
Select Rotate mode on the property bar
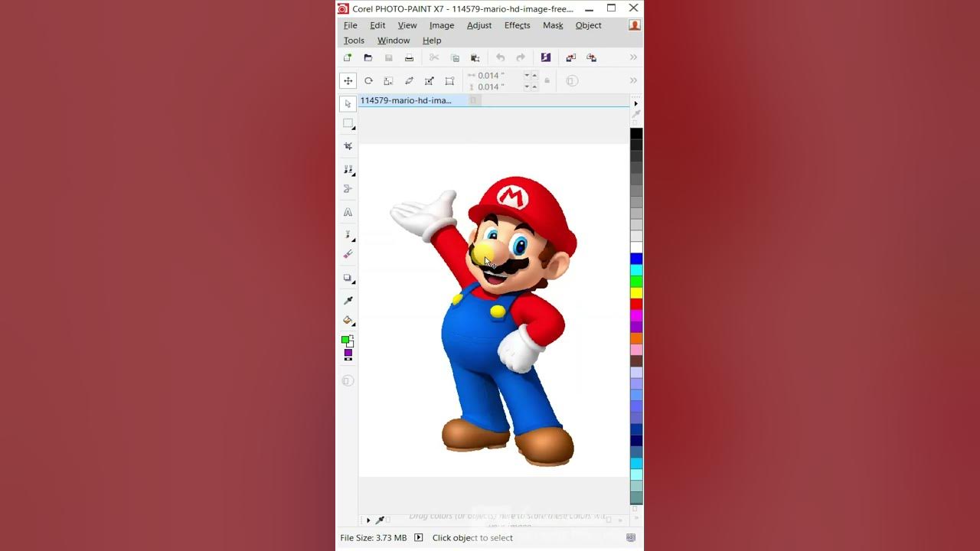click(x=368, y=80)
